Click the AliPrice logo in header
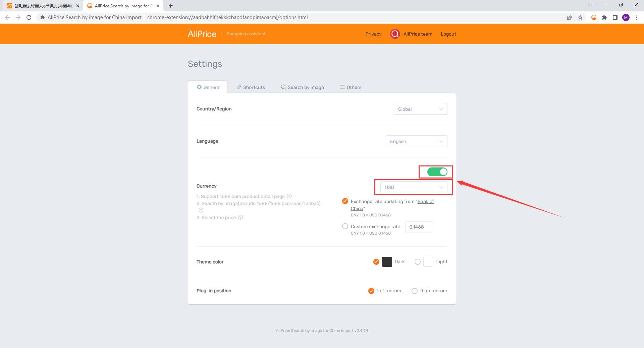Viewport: 644px width, 348px height. click(202, 34)
